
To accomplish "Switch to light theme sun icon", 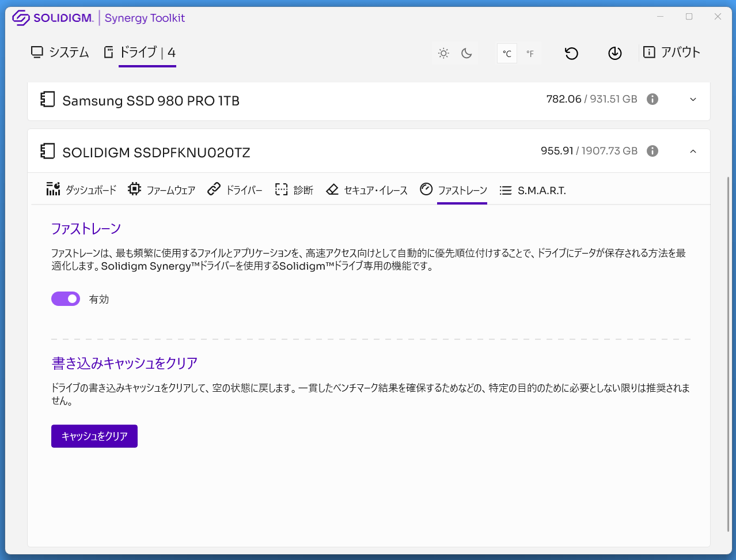I will pos(443,54).
